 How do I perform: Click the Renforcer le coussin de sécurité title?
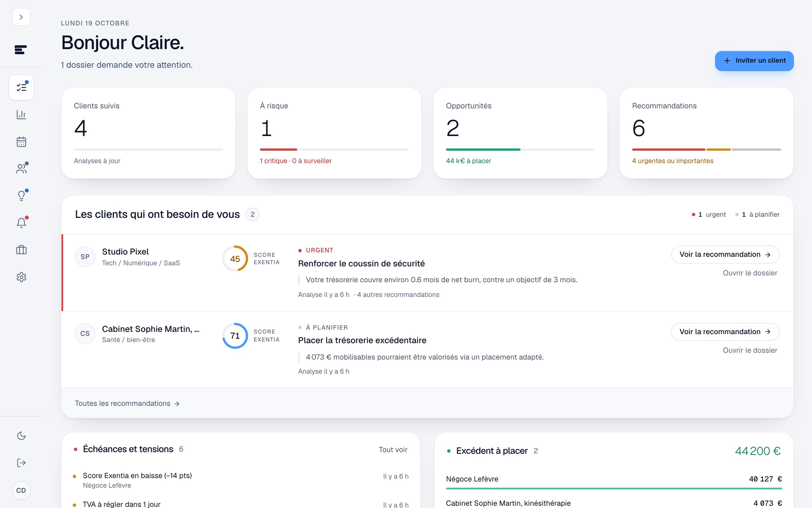(361, 264)
